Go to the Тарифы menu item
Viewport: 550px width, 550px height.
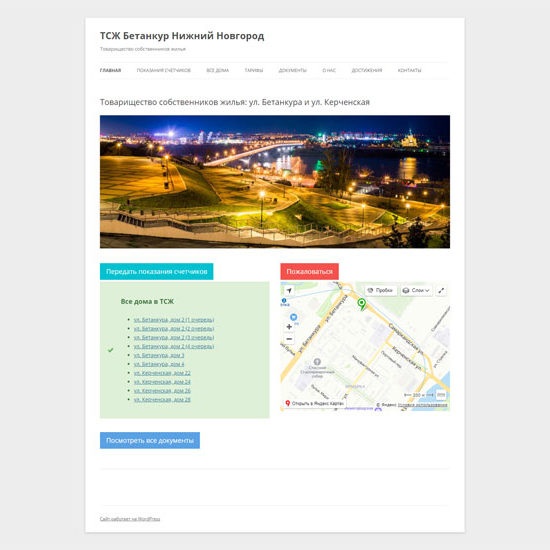(x=254, y=71)
